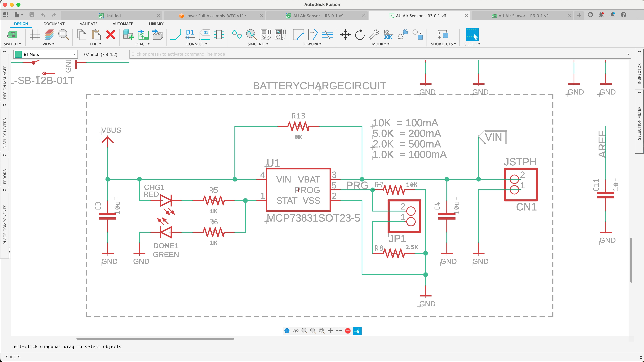
Task: Click the eye visibility icon in bottom toolbar
Action: 296,330
